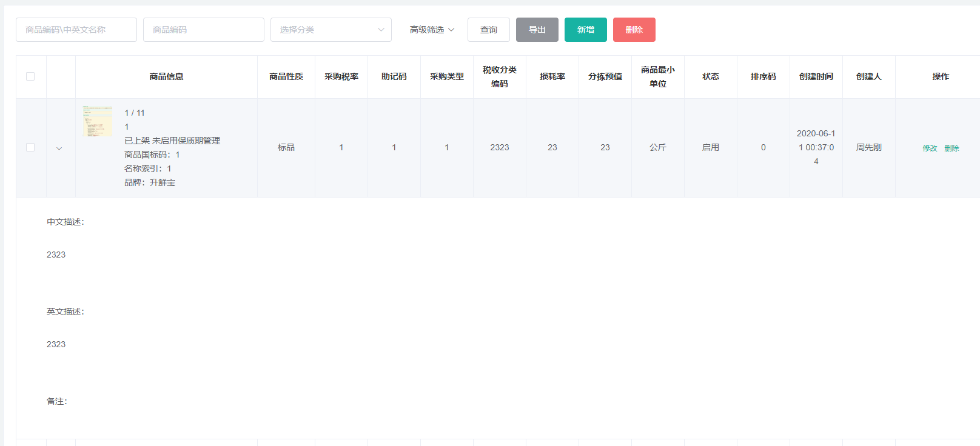Click the 创建人 column header
Screen dimensions: 980x446
point(869,76)
